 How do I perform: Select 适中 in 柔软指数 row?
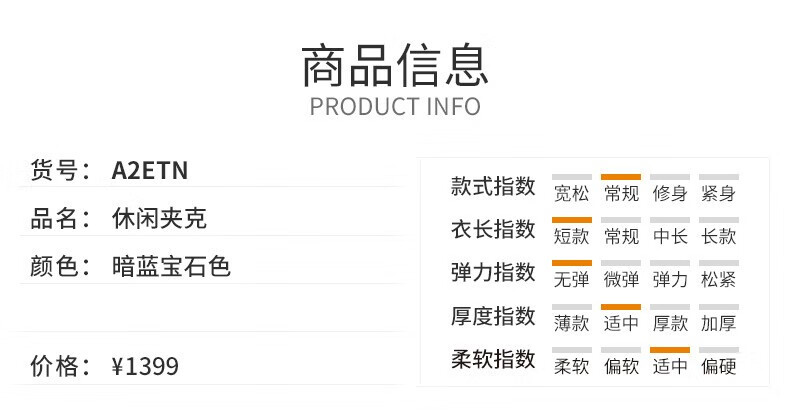point(670,366)
